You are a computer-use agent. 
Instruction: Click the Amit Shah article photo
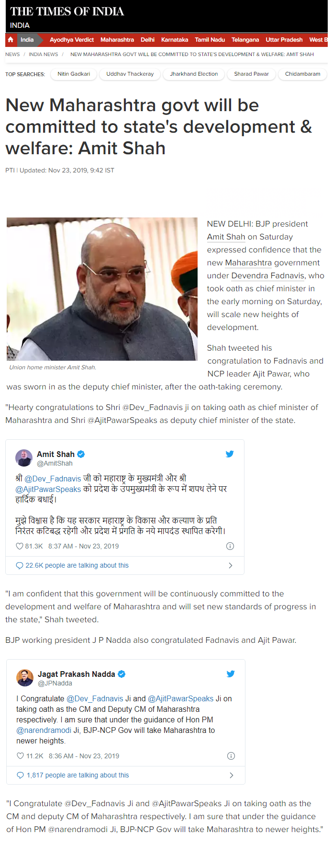tap(102, 289)
